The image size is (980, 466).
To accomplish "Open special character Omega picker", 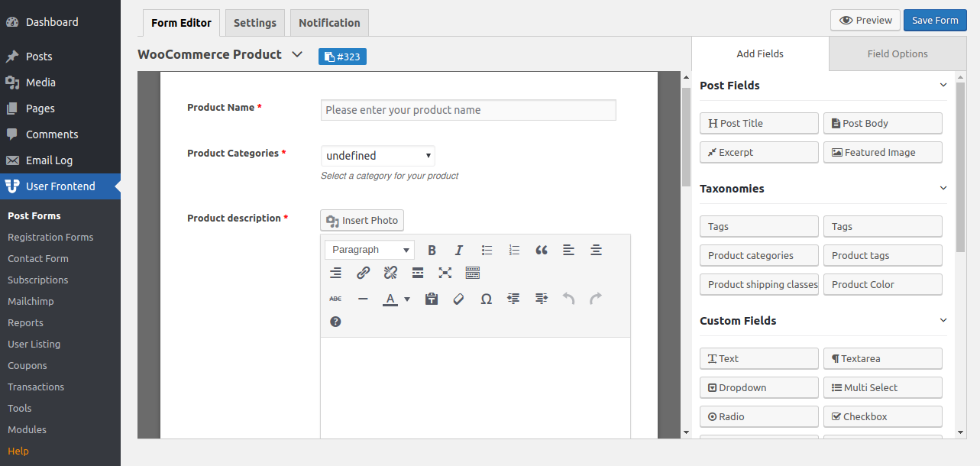I will (486, 299).
